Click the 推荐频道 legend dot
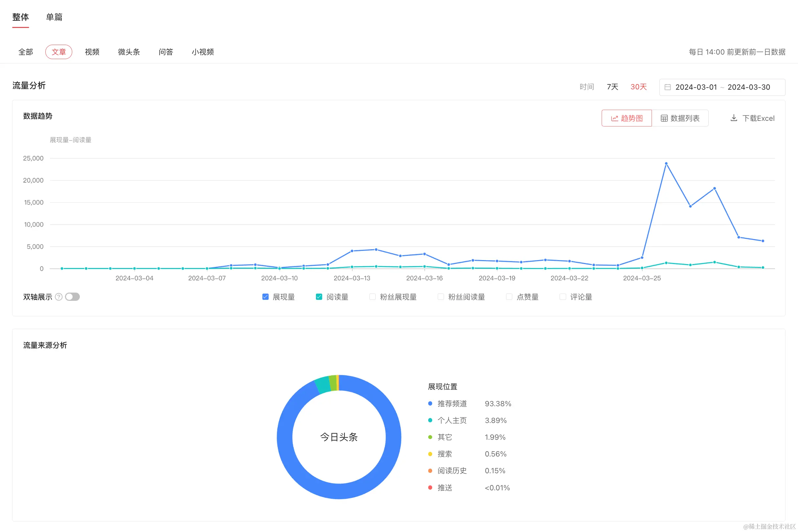This screenshot has width=798, height=532. pyautogui.click(x=430, y=403)
